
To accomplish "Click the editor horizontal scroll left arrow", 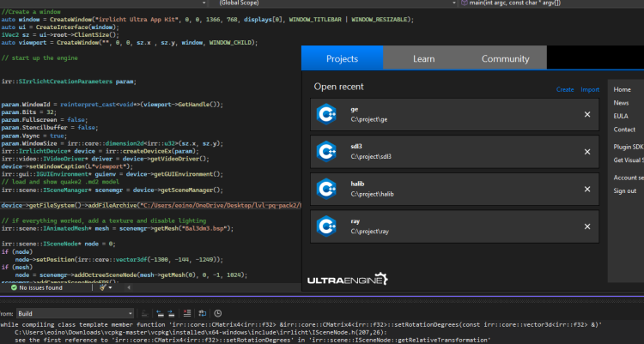I will pos(129,287).
